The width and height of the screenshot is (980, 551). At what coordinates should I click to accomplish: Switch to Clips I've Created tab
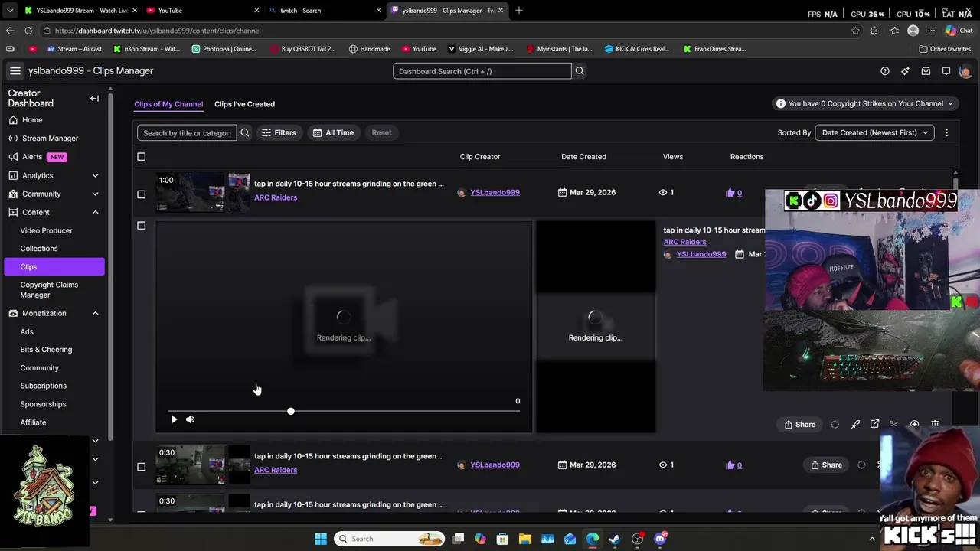click(244, 104)
